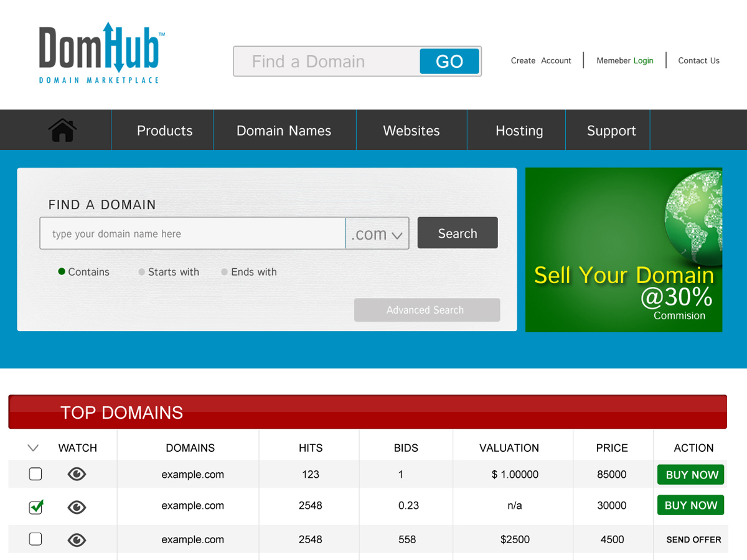Open the .com extension dropdown
Viewport: 747px width, 560px height.
point(377,234)
